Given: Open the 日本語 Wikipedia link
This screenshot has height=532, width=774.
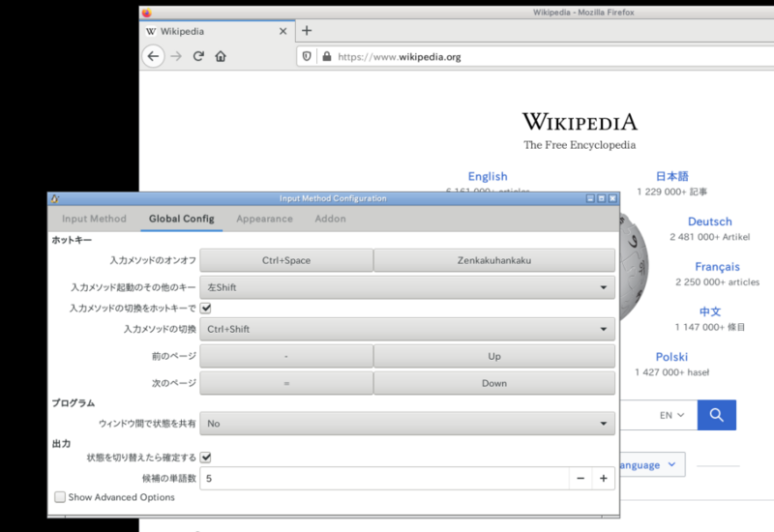Looking at the screenshot, I should tap(671, 176).
